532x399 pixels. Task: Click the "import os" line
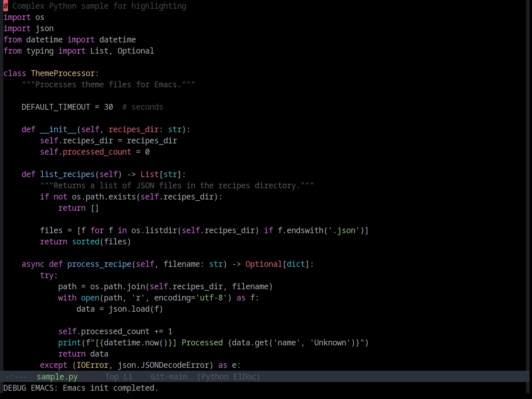(x=24, y=17)
